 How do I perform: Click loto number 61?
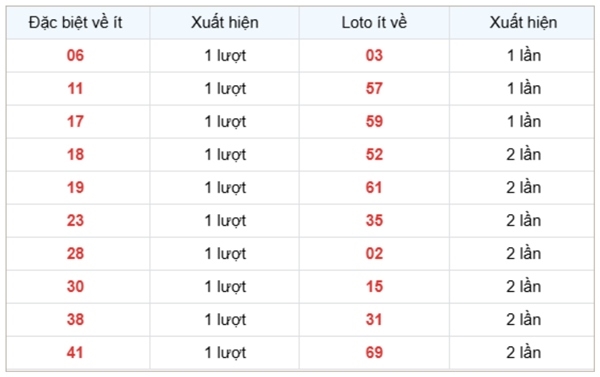(374, 188)
